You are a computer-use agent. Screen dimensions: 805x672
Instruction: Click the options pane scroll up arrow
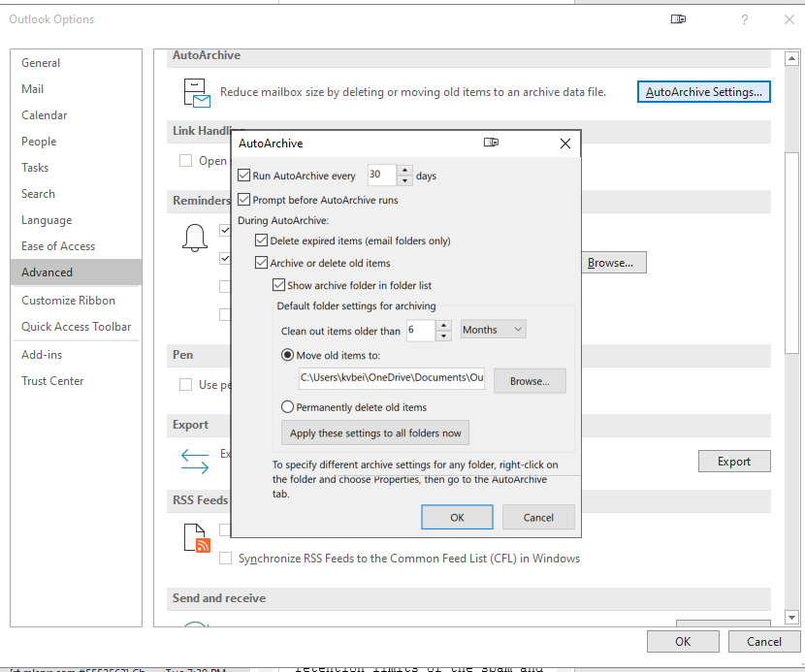click(791, 58)
